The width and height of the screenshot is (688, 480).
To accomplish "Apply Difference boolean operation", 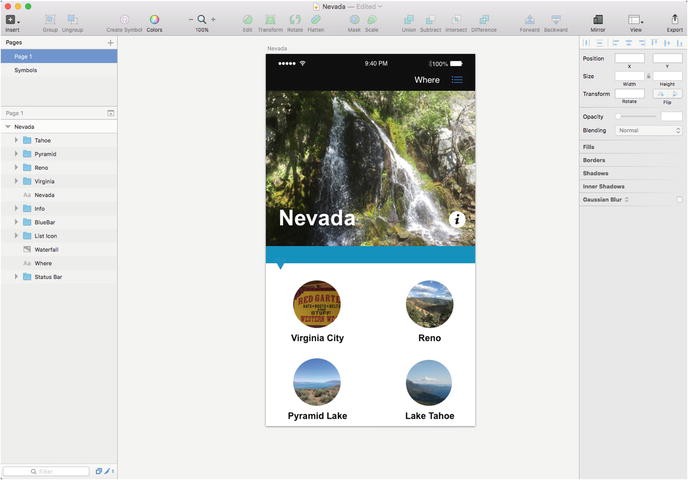I will click(484, 19).
